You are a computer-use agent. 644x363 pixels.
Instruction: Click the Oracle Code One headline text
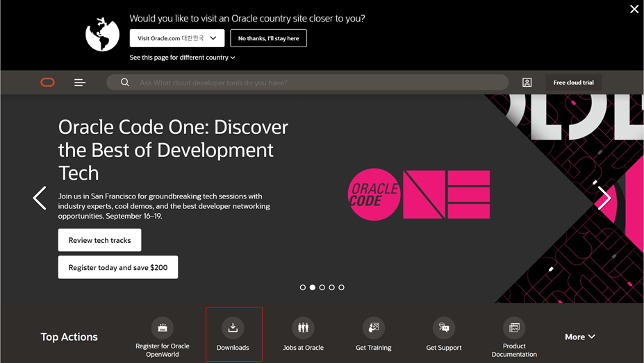[173, 150]
